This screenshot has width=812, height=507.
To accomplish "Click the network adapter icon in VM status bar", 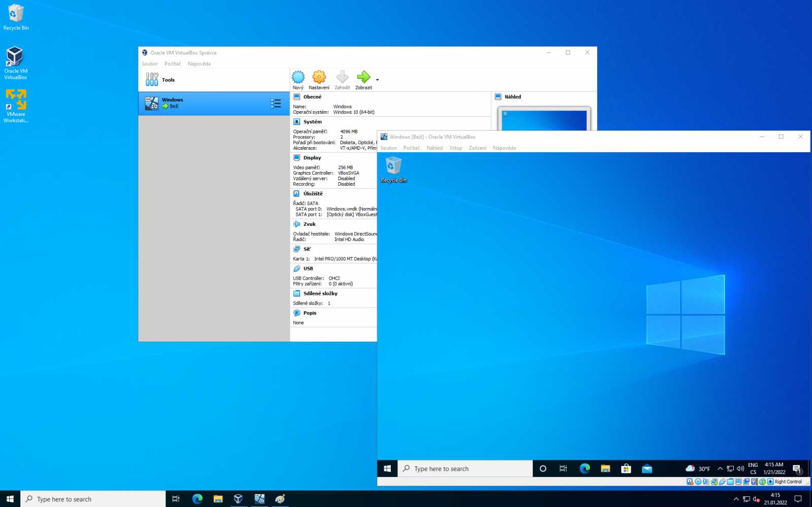I will 714,482.
